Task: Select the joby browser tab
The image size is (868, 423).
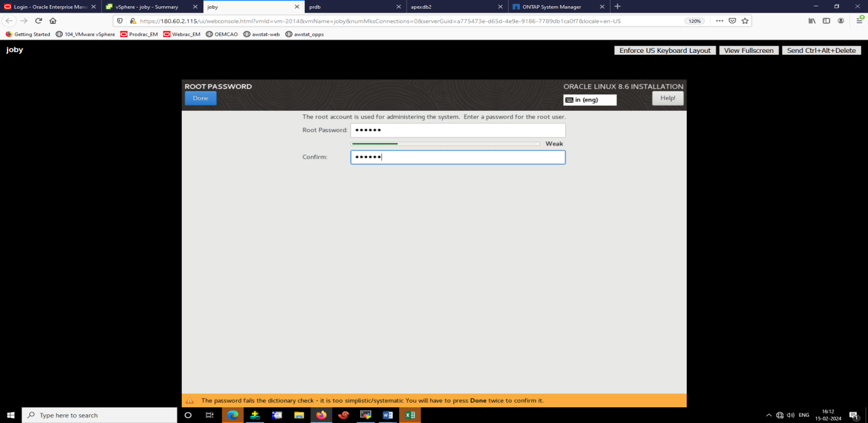Action: (253, 6)
